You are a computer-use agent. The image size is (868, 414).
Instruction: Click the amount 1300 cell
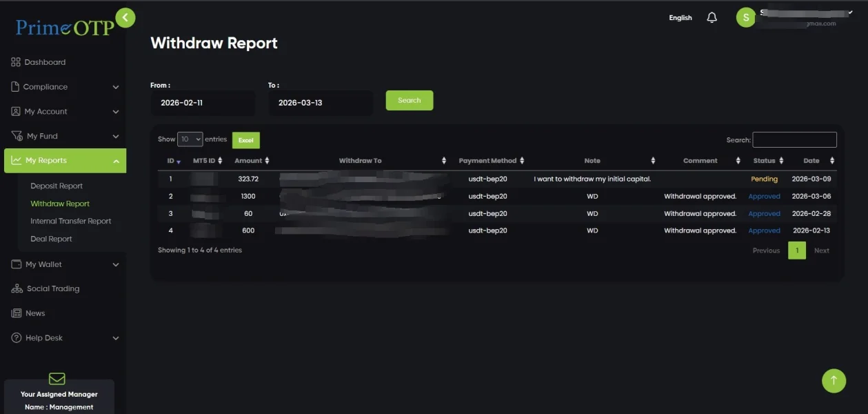tap(248, 196)
